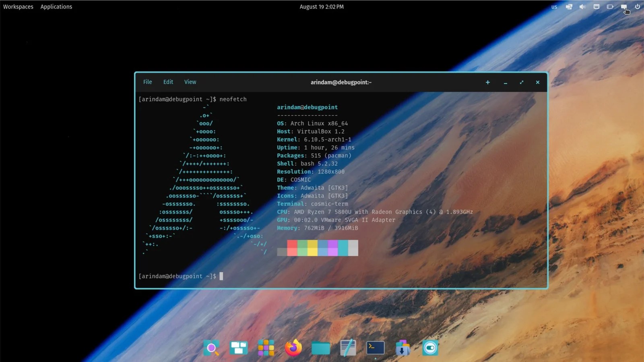The image size is (644, 362).
Task: Click the Workspaces overview icon in dock
Action: point(239,348)
